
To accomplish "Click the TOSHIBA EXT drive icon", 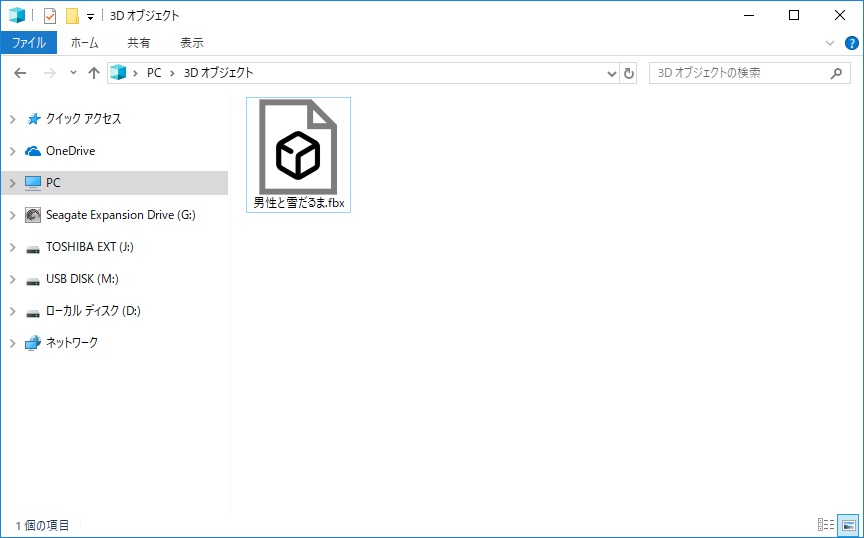I will click(x=33, y=249).
